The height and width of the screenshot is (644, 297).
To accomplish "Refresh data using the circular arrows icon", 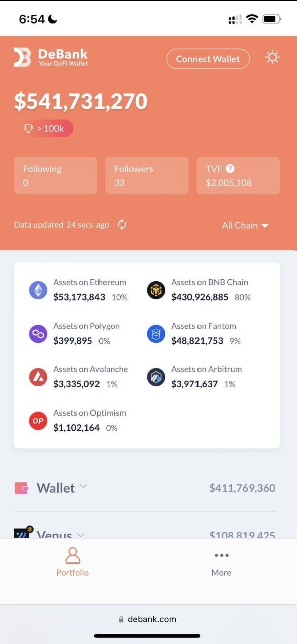I will (x=122, y=225).
